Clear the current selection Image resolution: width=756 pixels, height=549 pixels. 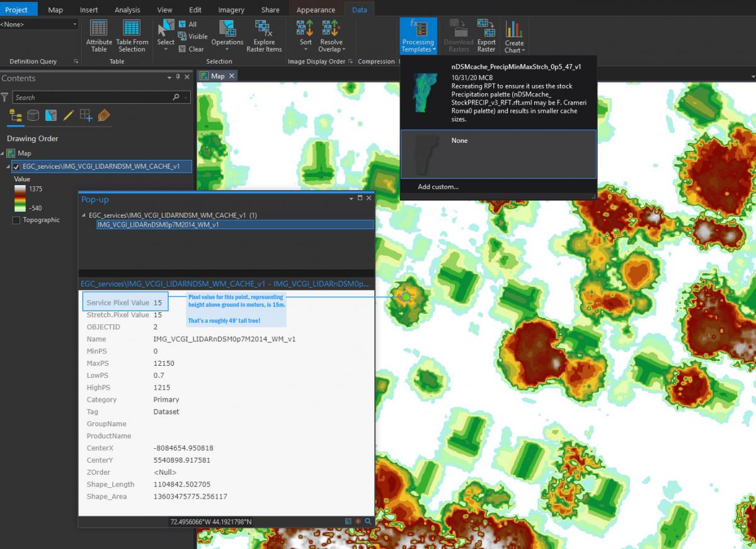click(x=191, y=49)
